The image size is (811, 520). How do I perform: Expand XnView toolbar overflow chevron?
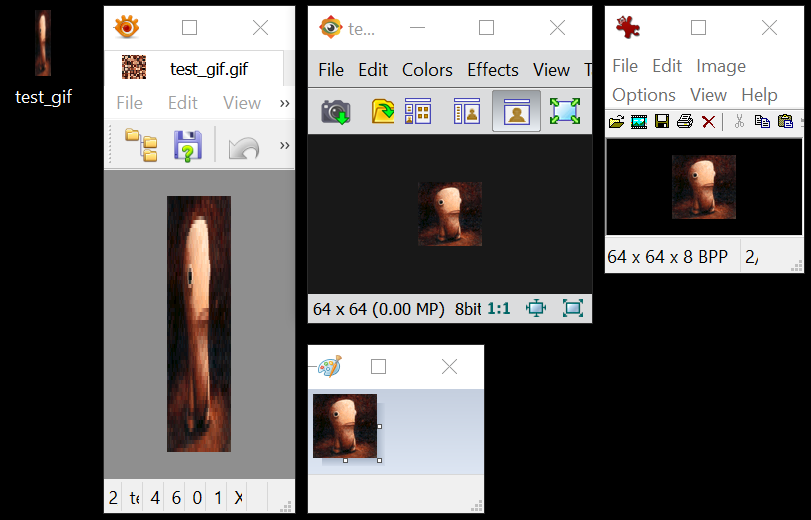click(284, 145)
